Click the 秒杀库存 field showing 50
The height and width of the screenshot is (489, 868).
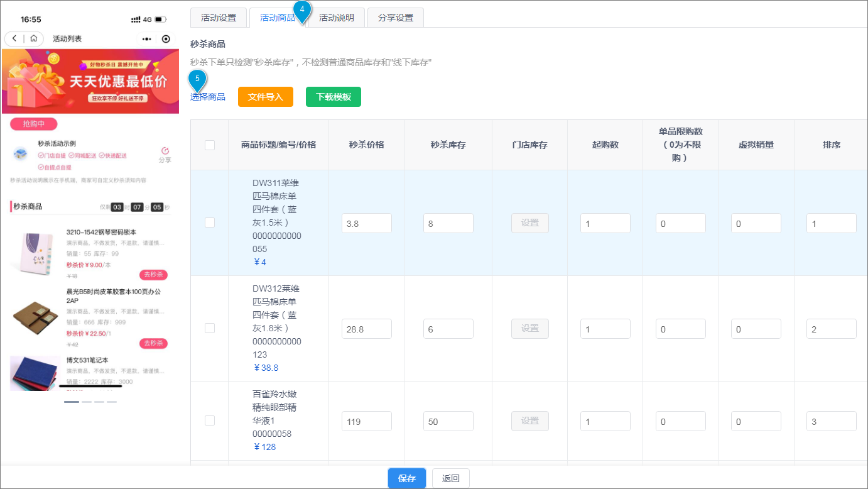pos(448,421)
